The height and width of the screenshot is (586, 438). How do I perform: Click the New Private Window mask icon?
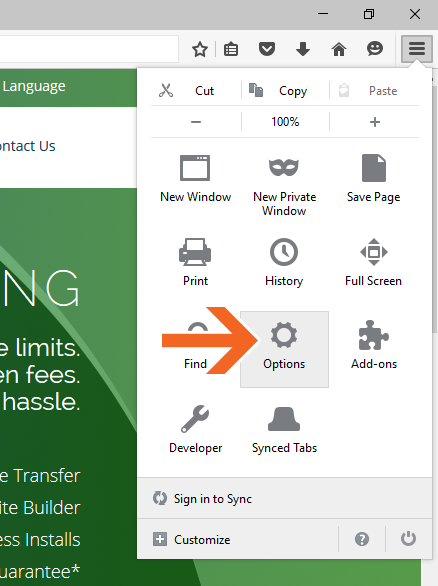[284, 167]
